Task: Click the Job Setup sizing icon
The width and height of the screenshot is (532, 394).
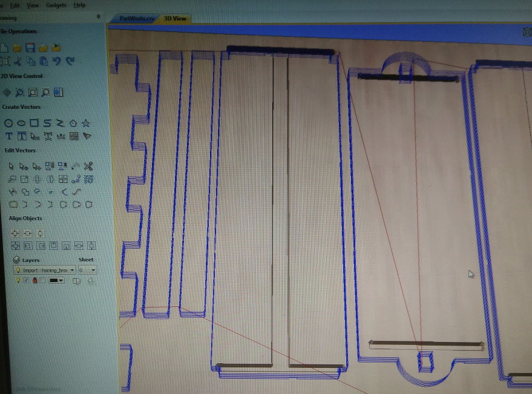Action: click(5, 61)
